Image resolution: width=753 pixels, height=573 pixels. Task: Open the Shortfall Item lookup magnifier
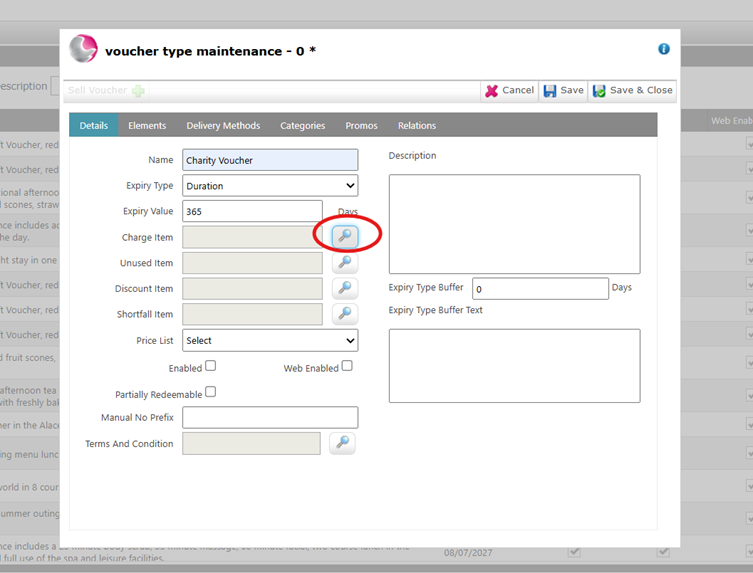[x=345, y=314]
